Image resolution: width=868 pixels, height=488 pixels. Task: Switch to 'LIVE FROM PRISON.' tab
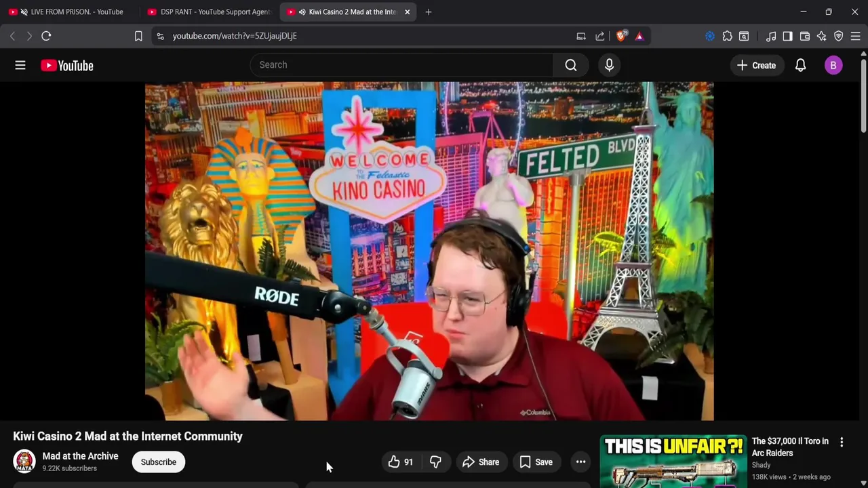click(71, 12)
